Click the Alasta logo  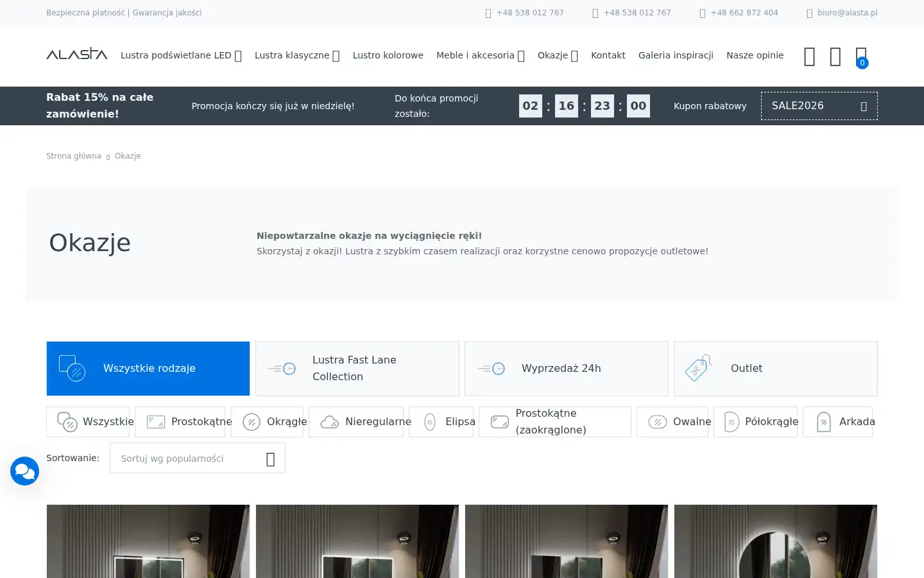tap(77, 54)
